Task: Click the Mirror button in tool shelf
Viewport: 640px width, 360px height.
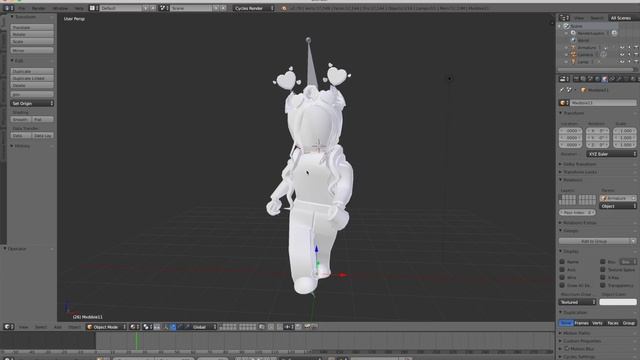Action: pos(32,50)
